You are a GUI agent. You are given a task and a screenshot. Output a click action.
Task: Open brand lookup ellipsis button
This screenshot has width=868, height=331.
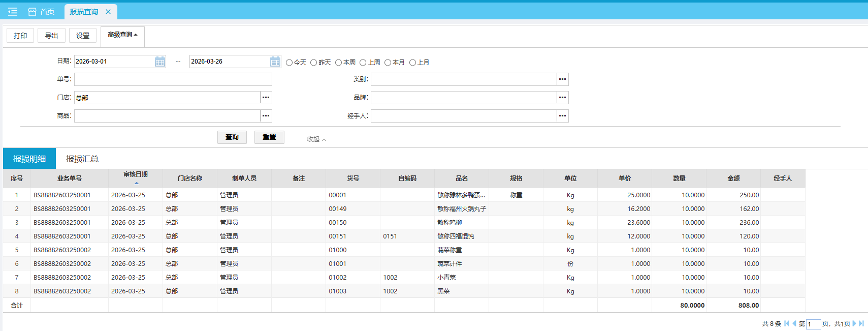[x=562, y=98]
